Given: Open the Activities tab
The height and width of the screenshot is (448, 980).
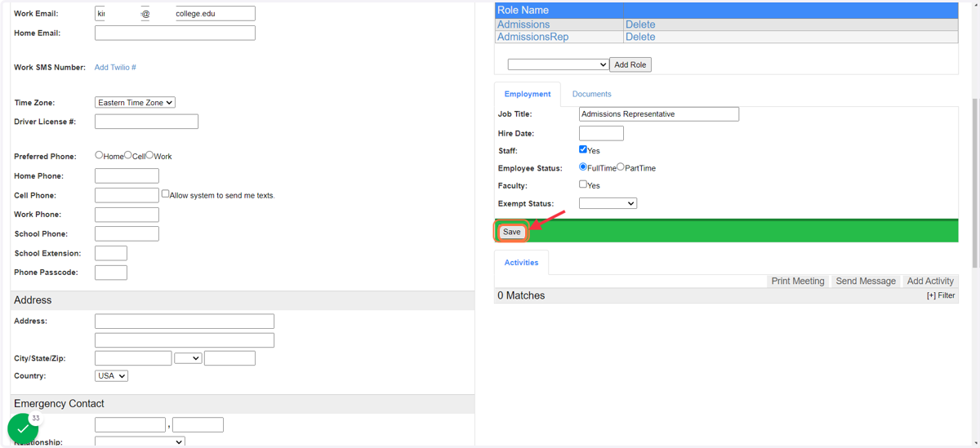Looking at the screenshot, I should coord(521,263).
